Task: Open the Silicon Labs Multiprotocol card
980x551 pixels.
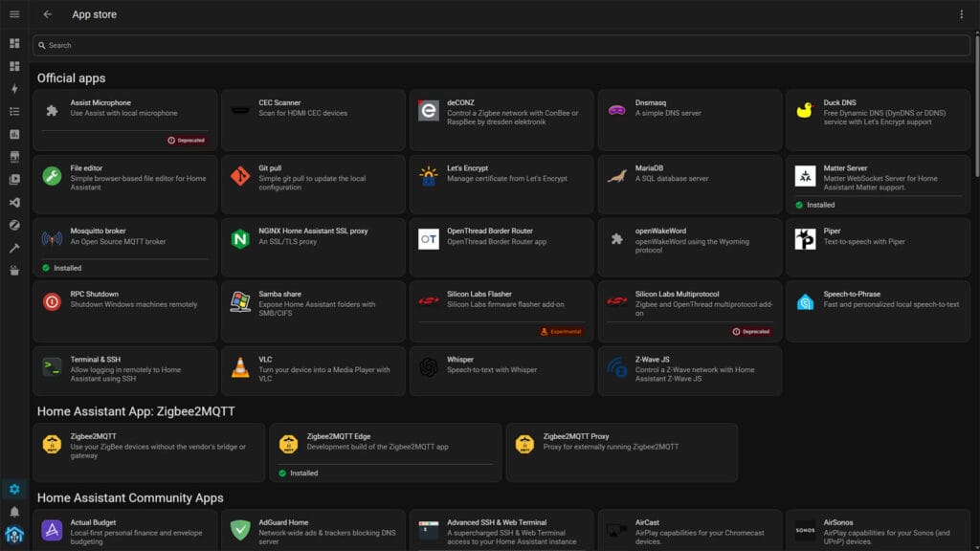Action: 690,311
